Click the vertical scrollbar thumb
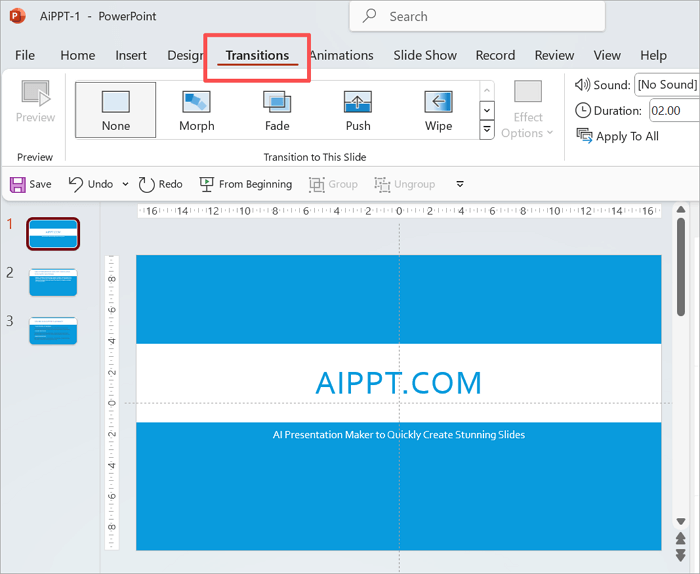 [681, 267]
